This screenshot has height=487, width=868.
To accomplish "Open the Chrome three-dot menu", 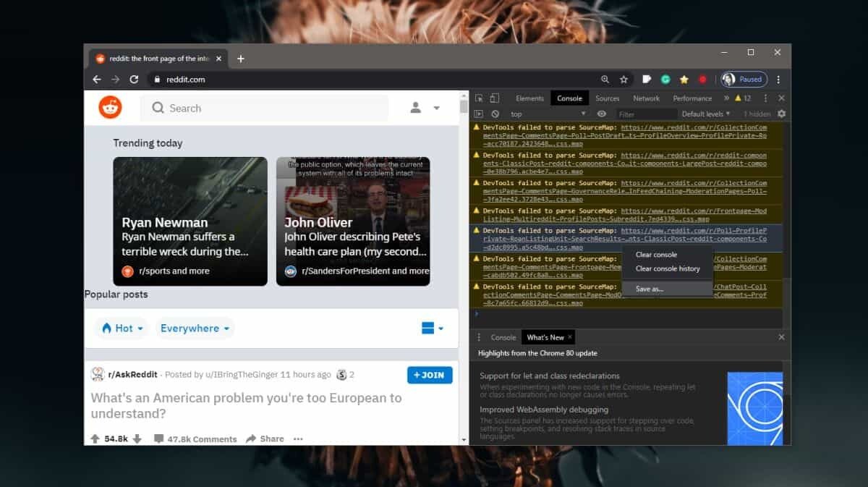I will pos(778,80).
